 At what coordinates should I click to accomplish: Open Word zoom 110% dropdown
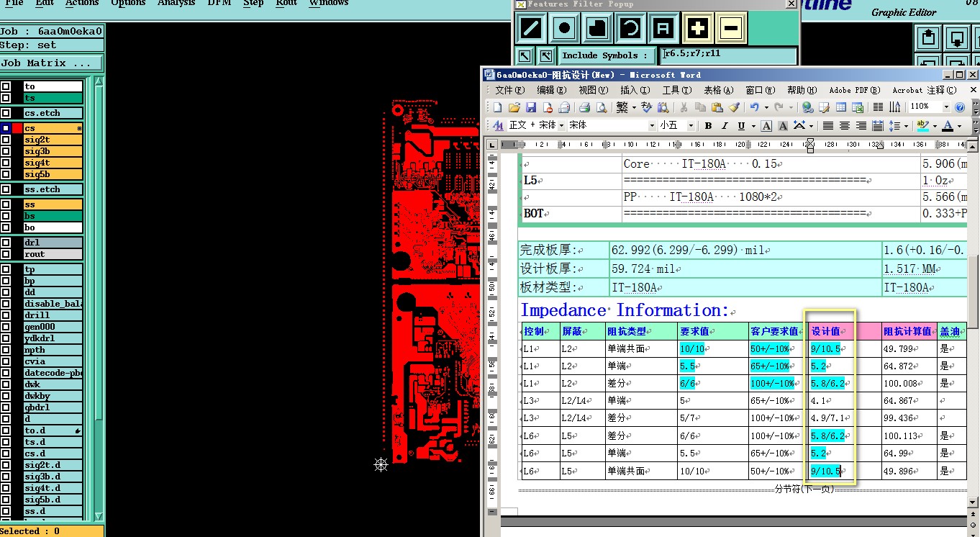click(x=945, y=107)
